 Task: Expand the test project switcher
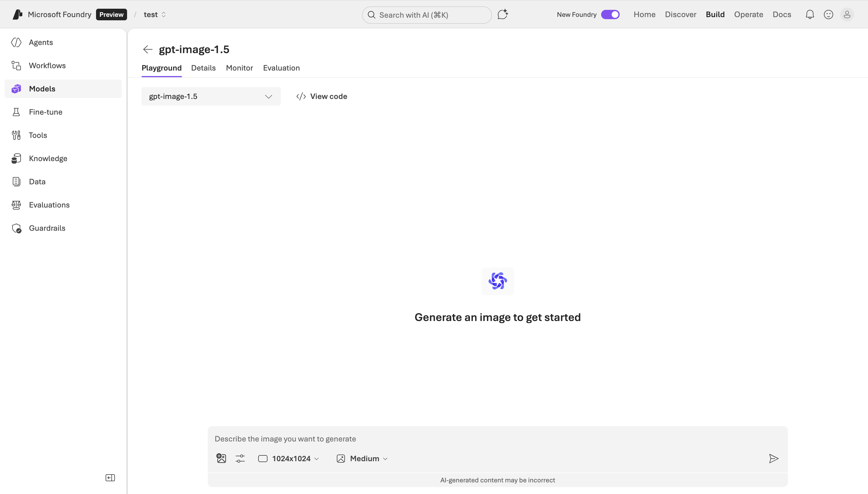click(x=155, y=15)
